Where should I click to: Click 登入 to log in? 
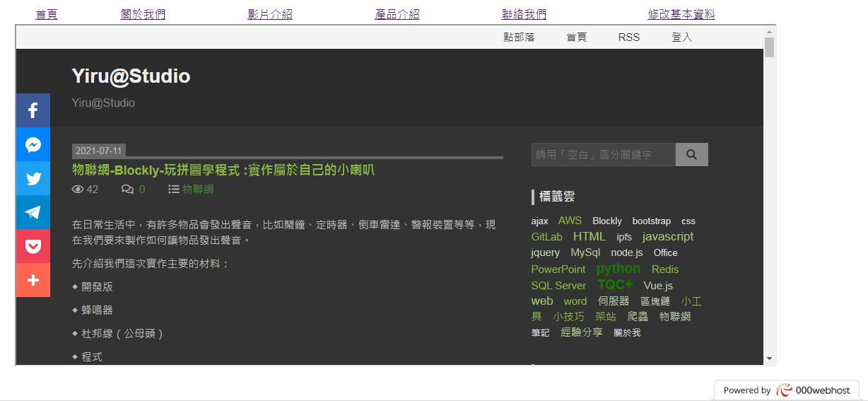click(x=681, y=37)
